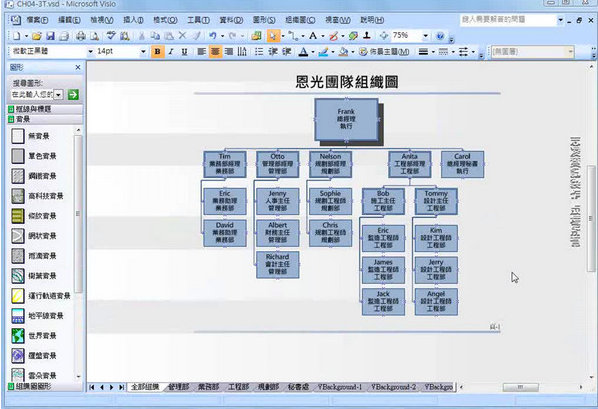Image resolution: width=598 pixels, height=409 pixels.
Task: Toggle Bold formatting
Action: pos(158,52)
